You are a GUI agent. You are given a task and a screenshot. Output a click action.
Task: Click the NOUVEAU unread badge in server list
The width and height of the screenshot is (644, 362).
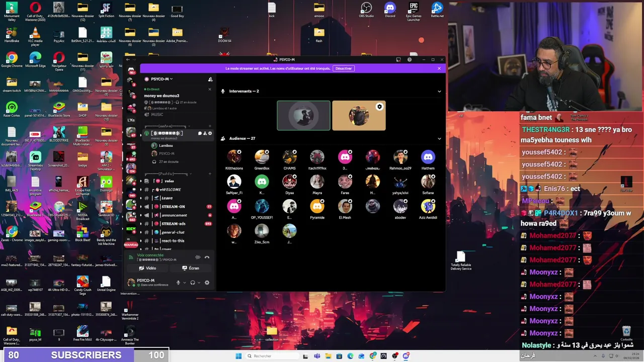point(131,245)
